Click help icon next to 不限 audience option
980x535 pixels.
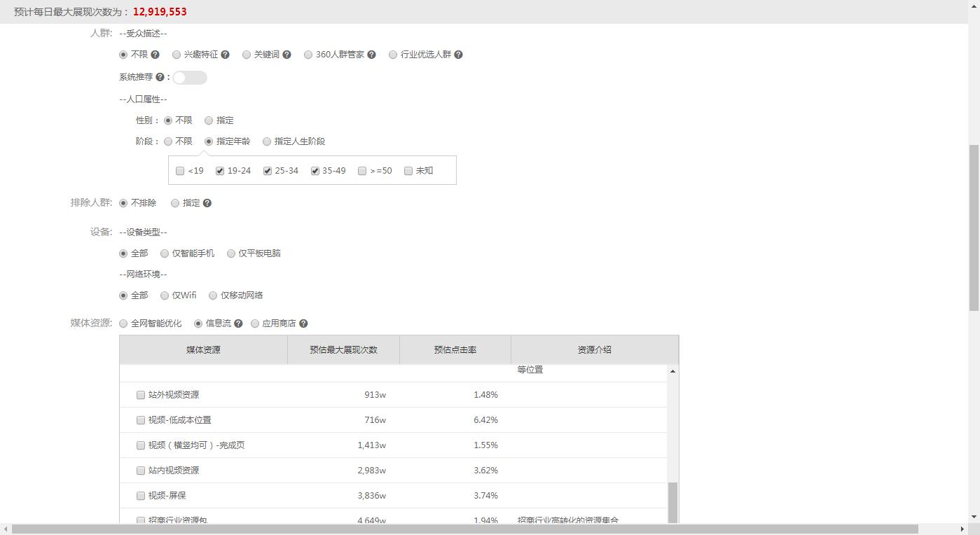156,55
